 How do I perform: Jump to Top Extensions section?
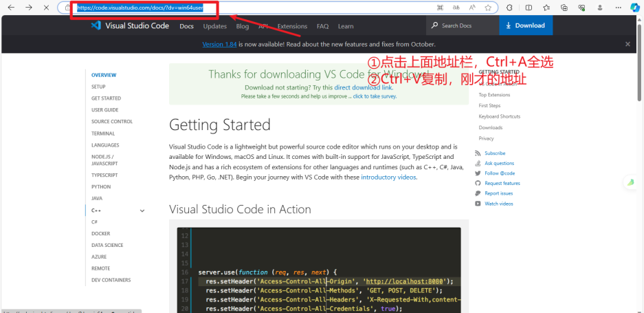coord(494,95)
